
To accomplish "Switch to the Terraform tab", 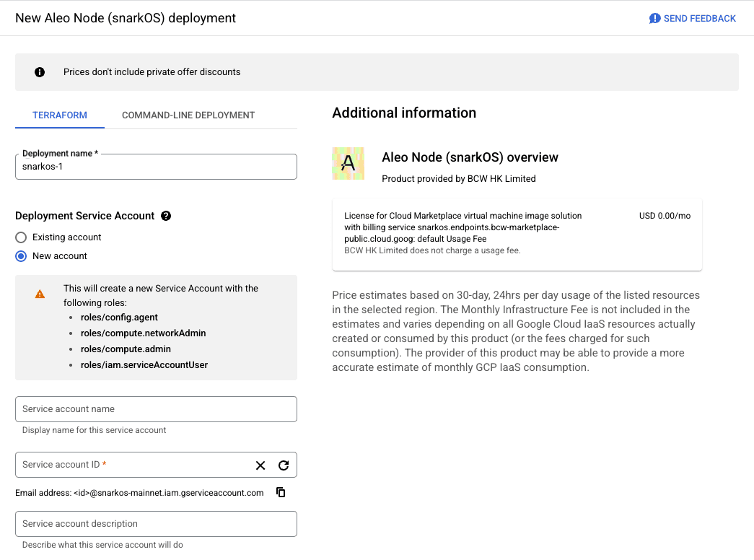I will point(60,115).
